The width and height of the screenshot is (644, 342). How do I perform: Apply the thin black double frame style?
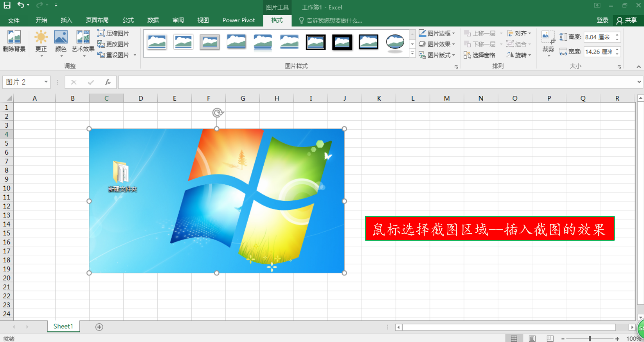316,42
